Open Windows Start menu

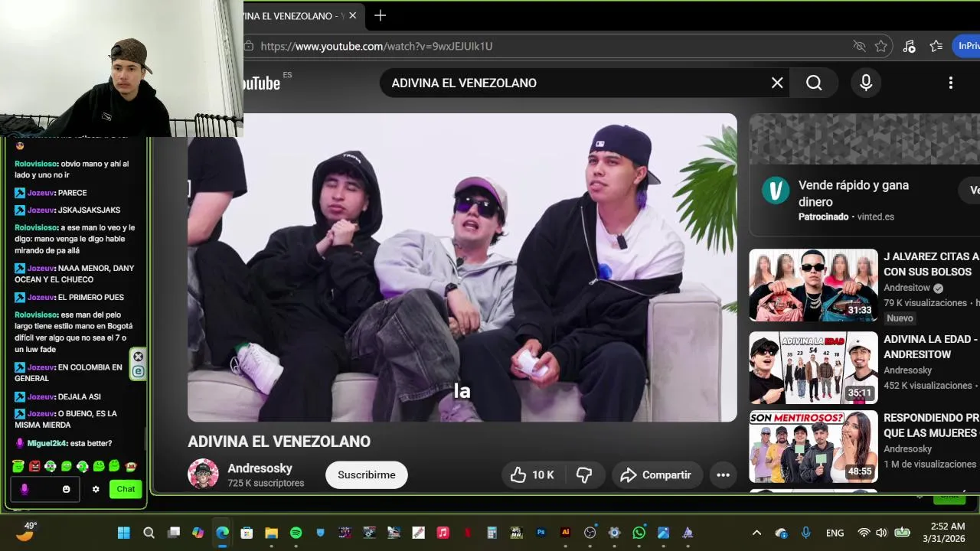click(x=123, y=533)
